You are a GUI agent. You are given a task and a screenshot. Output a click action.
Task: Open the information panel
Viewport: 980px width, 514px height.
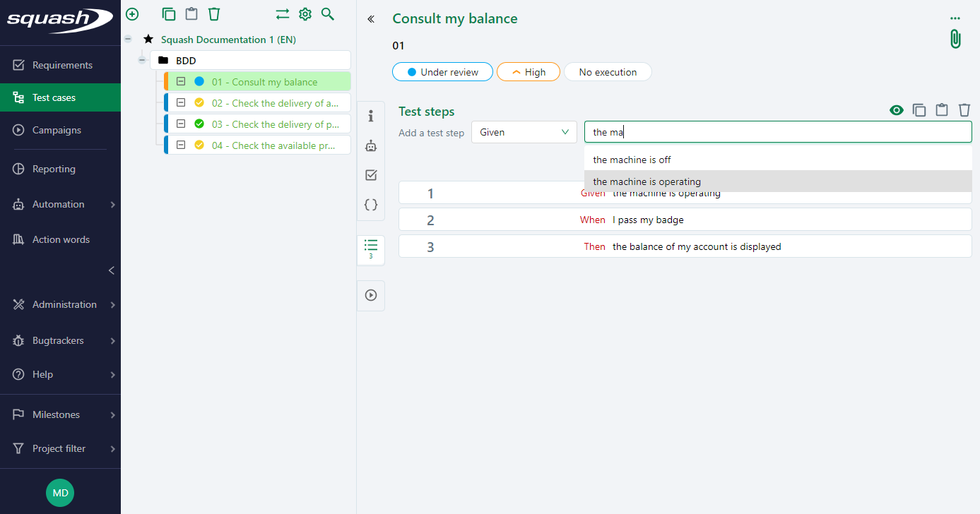click(370, 116)
